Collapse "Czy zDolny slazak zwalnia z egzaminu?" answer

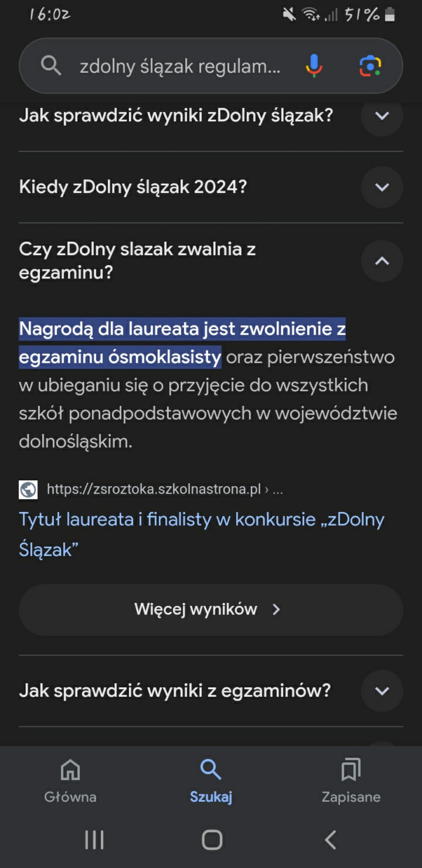pos(382,261)
